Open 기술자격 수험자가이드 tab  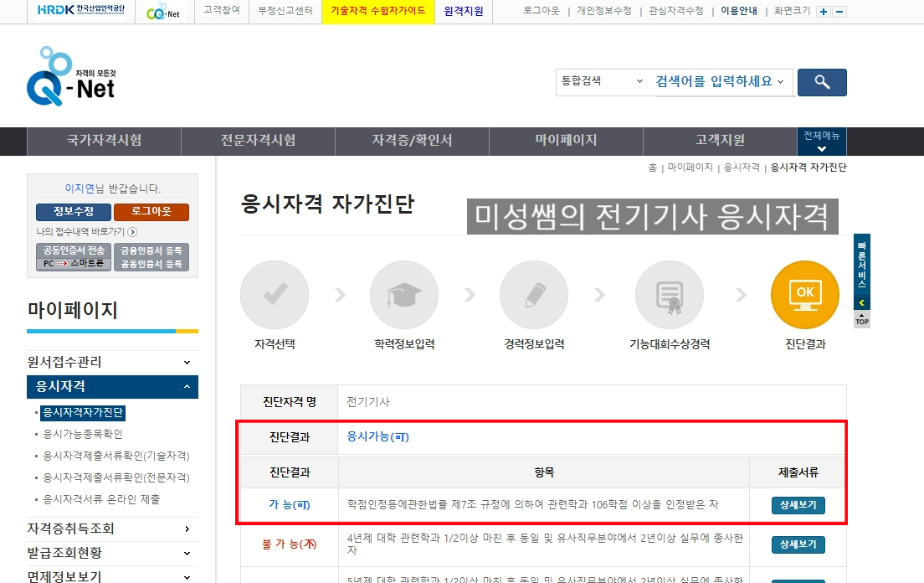pos(377,11)
